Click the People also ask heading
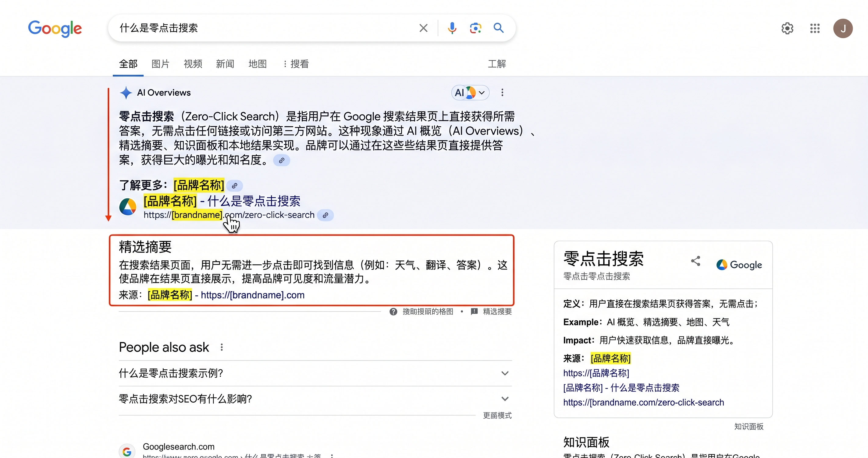Image resolution: width=868 pixels, height=458 pixels. [x=164, y=347]
